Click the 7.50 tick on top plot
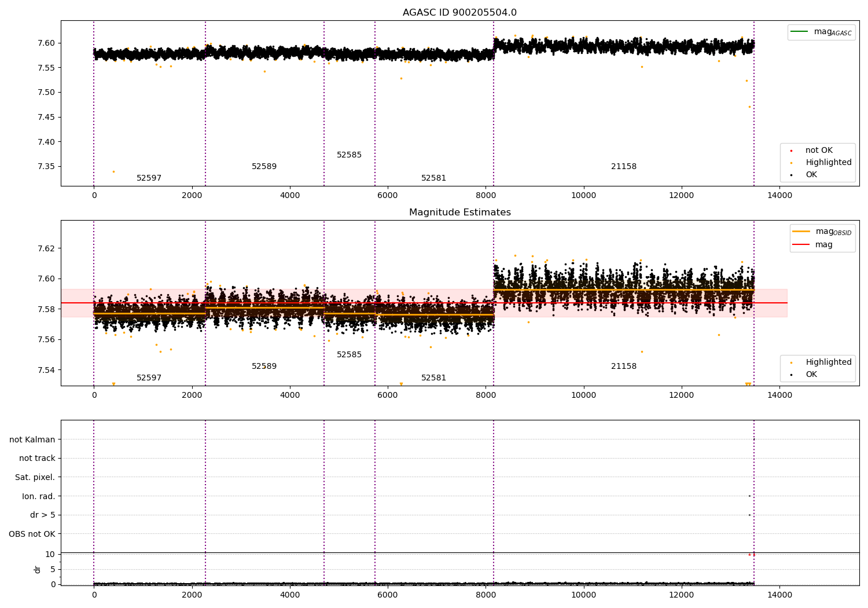The width and height of the screenshot is (868, 608). coord(46,93)
